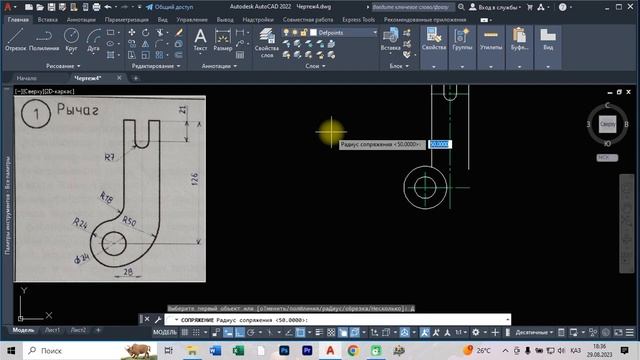Click the Fillet tool icon

tap(160, 44)
